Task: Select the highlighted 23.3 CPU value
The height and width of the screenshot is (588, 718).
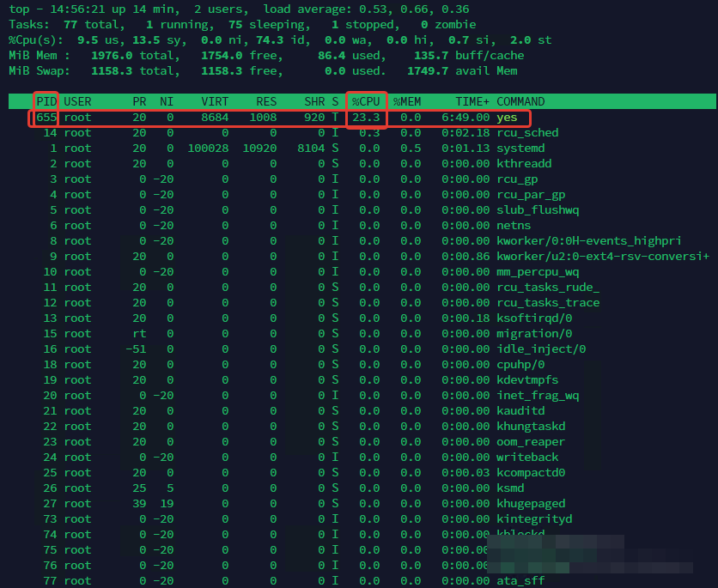Action: pos(367,117)
